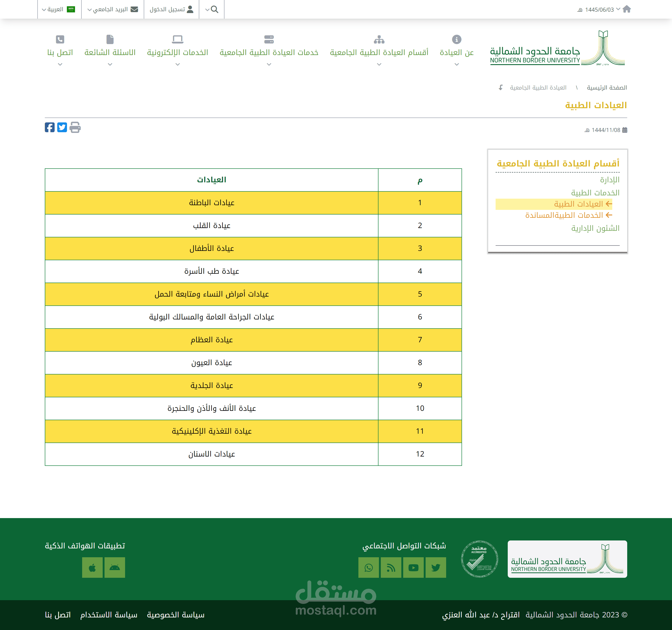Expand the Hijri date chevron in top bar
This screenshot has width=672, height=630.
click(x=618, y=9)
